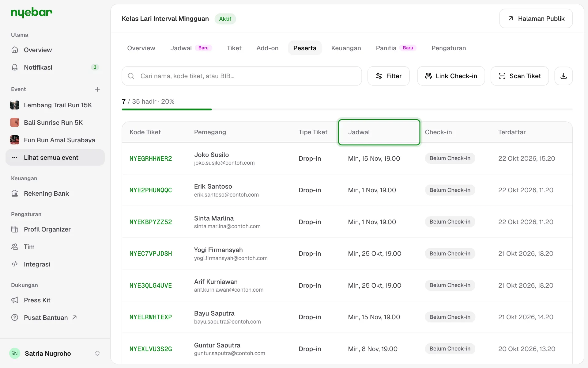Screen dimensions: 588x368
Task: Open Tim people icon
Action: [15, 247]
